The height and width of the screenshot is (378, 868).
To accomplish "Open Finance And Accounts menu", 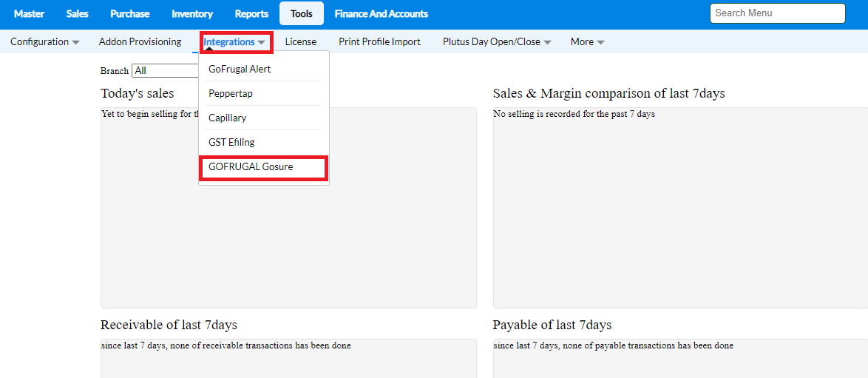I will 381,14.
